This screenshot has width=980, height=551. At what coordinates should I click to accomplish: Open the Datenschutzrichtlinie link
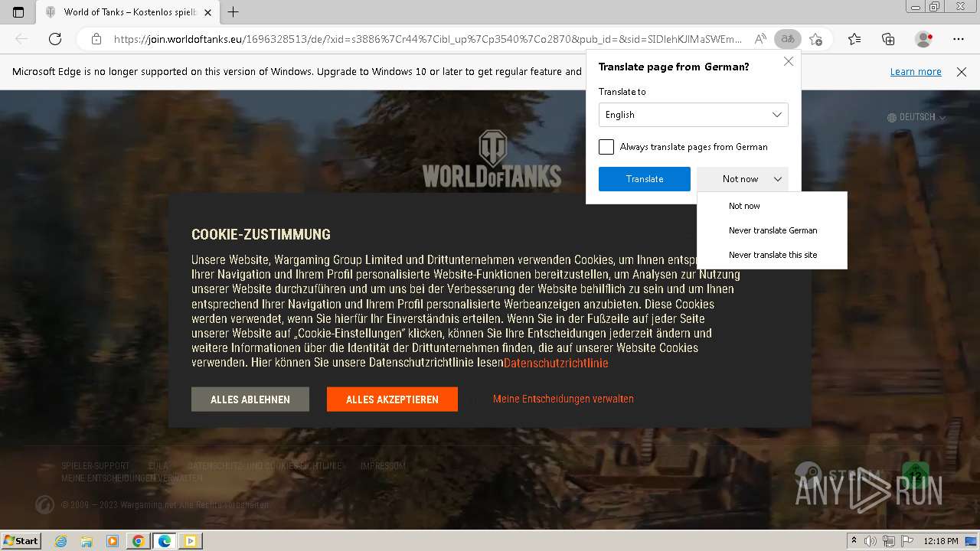tap(556, 363)
